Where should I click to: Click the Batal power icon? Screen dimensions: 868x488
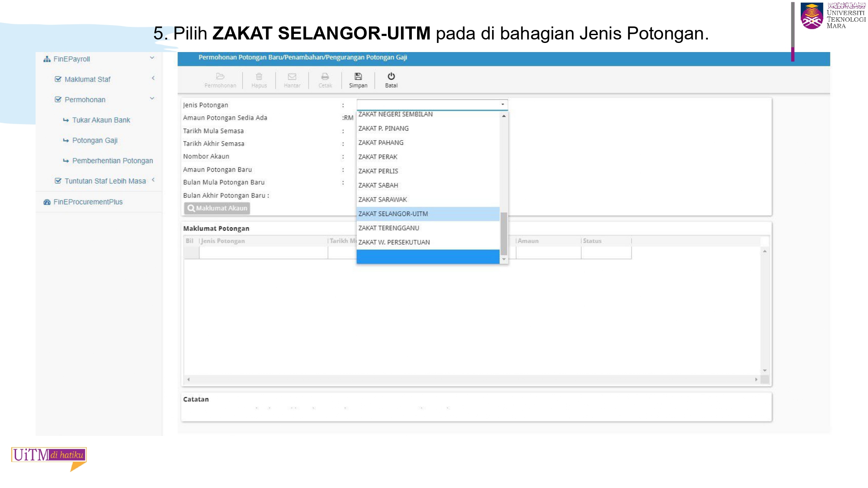(x=391, y=76)
